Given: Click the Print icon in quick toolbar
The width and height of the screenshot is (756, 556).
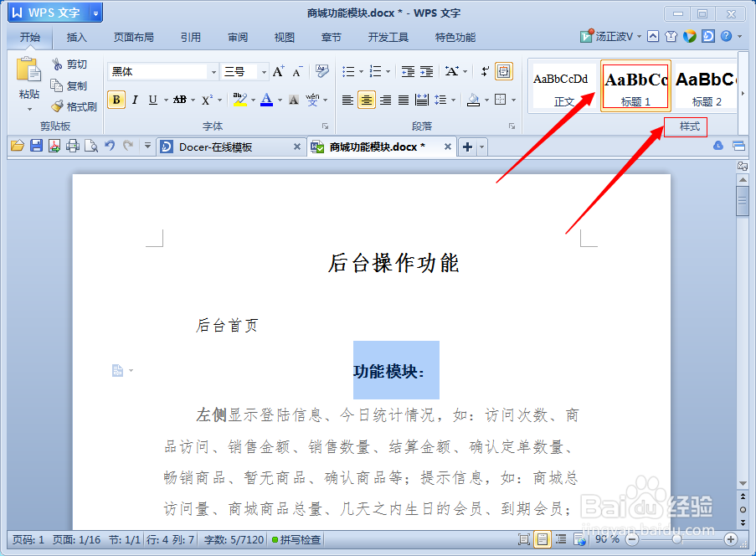Looking at the screenshot, I should point(73,146).
